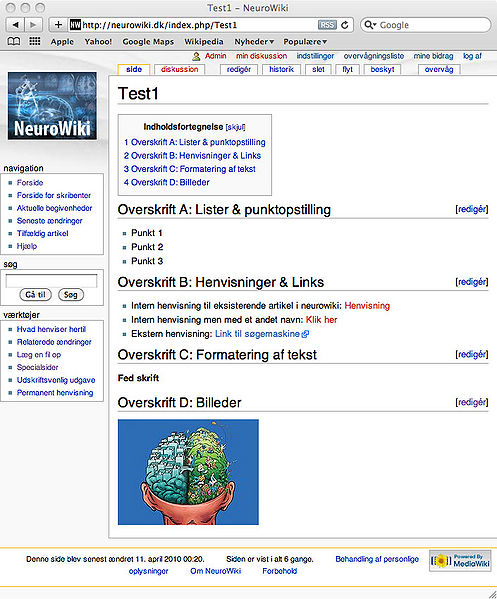Add bookmark with the plus button
This screenshot has height=599, width=497.
click(x=58, y=25)
